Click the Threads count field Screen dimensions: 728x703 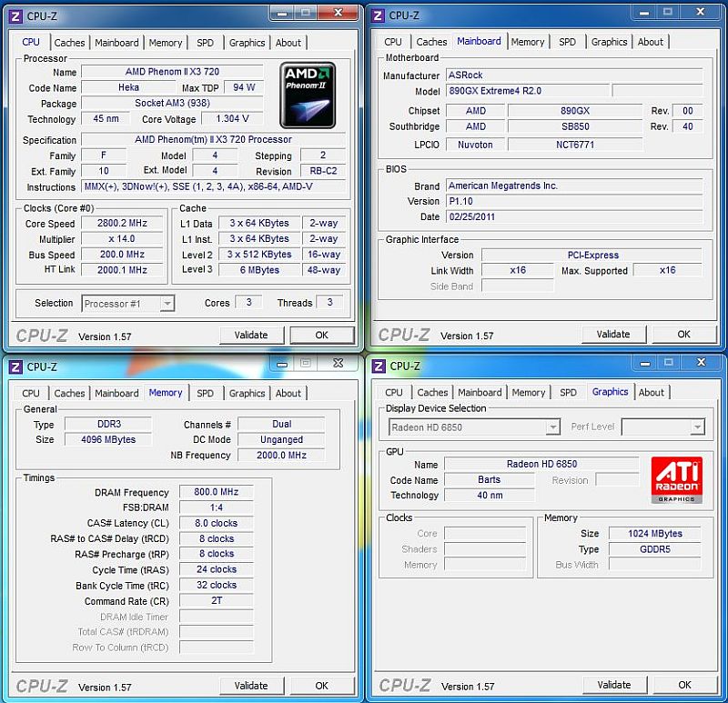pyautogui.click(x=329, y=303)
